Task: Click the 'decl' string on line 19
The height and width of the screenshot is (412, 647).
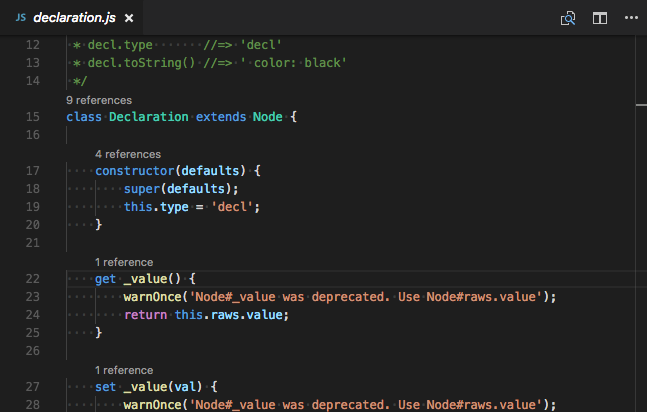Action: click(235, 207)
